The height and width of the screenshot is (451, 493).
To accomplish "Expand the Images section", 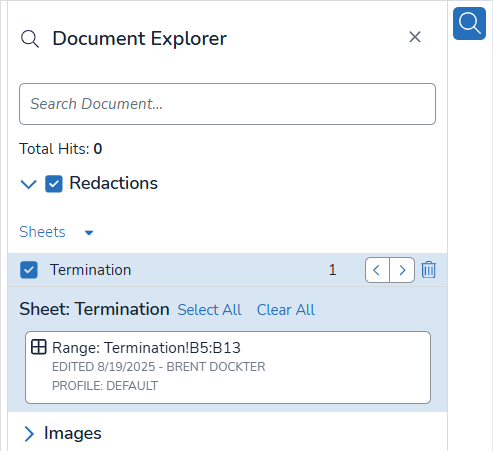I will click(x=29, y=434).
